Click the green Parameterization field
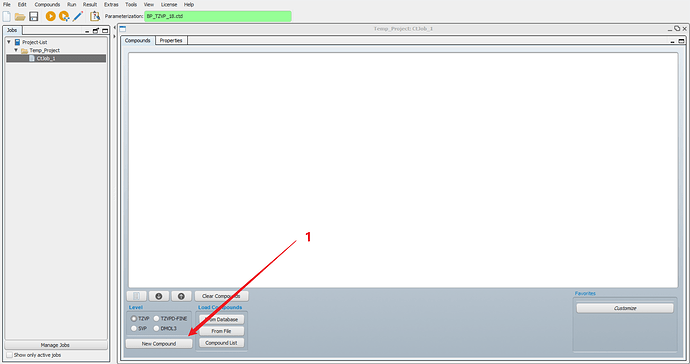 (x=218, y=16)
